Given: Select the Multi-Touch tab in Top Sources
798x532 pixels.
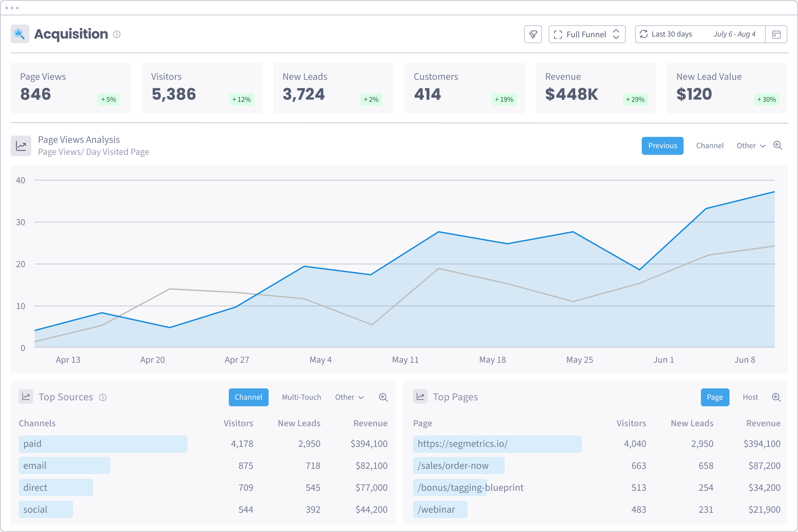Looking at the screenshot, I should point(301,397).
